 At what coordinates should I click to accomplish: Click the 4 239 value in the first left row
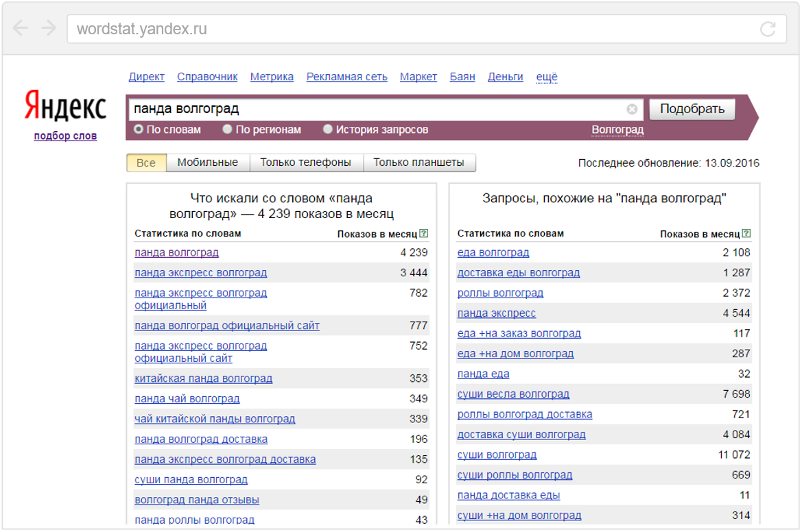414,252
